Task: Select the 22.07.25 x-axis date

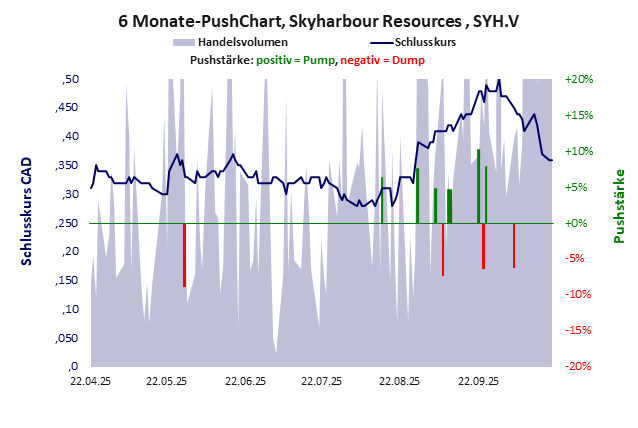Action: pos(322,381)
